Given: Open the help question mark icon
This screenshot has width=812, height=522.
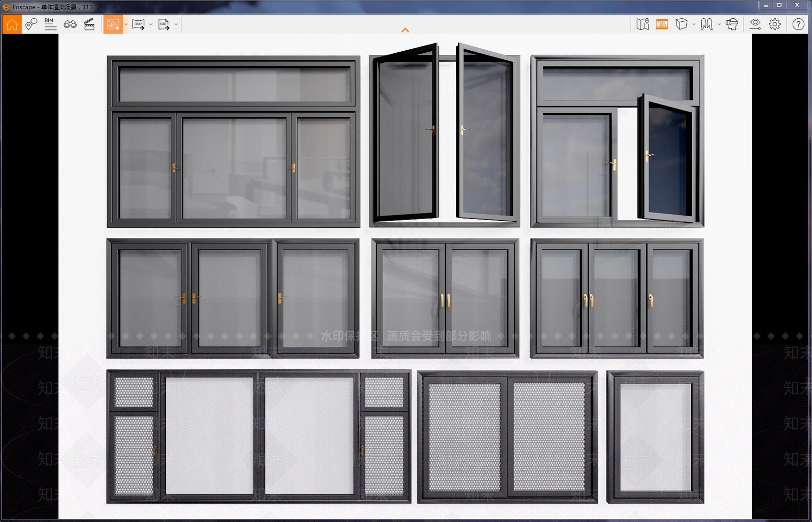Looking at the screenshot, I should click(798, 24).
